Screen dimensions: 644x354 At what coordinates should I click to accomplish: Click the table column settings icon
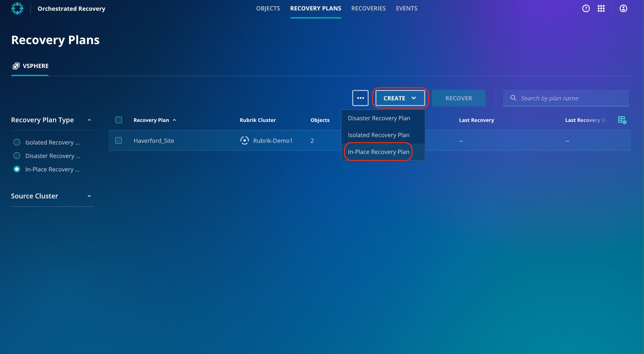point(622,120)
